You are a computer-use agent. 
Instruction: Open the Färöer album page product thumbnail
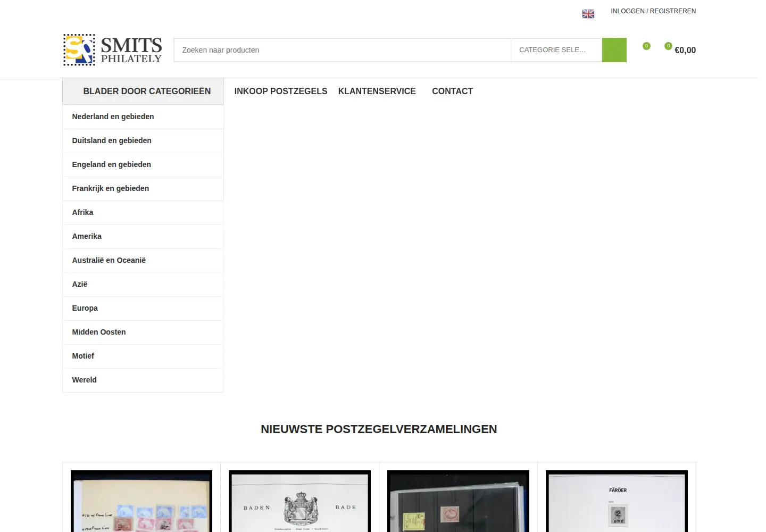click(x=617, y=501)
